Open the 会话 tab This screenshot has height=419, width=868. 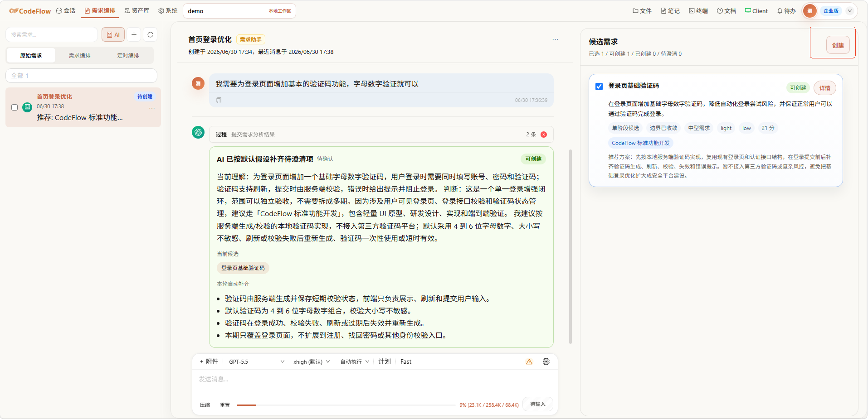(66, 11)
